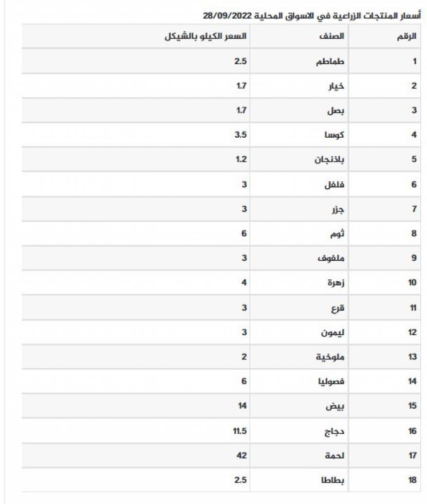Select the بطاطا item cell
The image size is (427, 504).
tap(332, 480)
